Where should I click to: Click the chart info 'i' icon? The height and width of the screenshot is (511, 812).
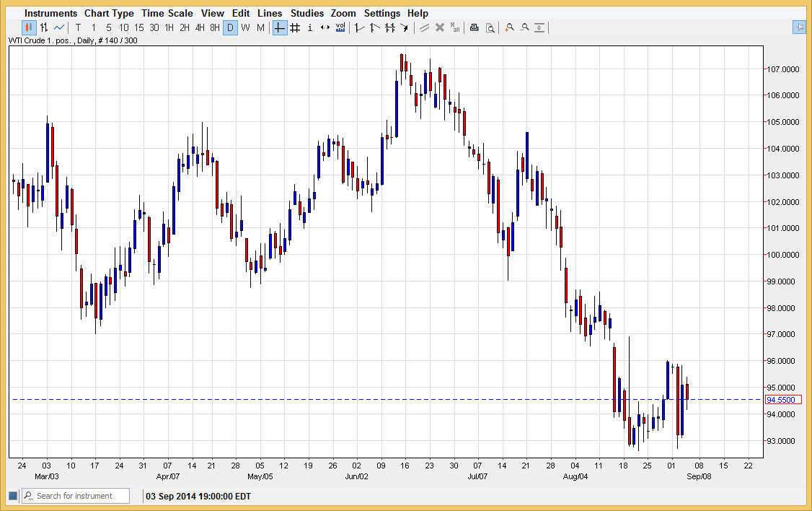(x=309, y=27)
